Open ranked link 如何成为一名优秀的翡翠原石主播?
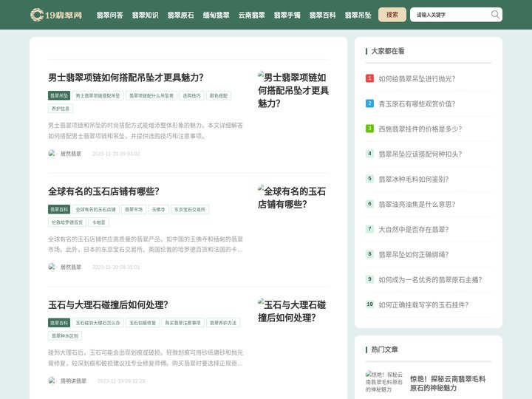This screenshot has height=399, width=532. (430, 279)
